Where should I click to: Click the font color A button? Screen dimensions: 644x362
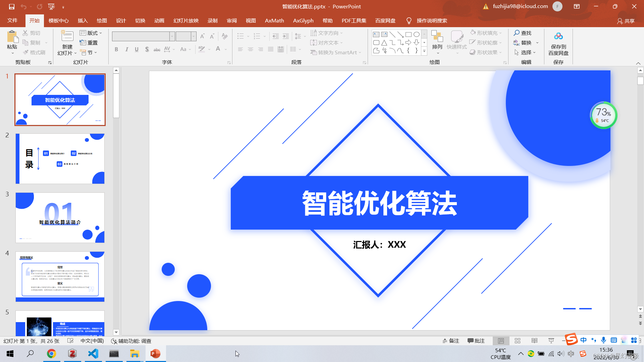coord(218,49)
